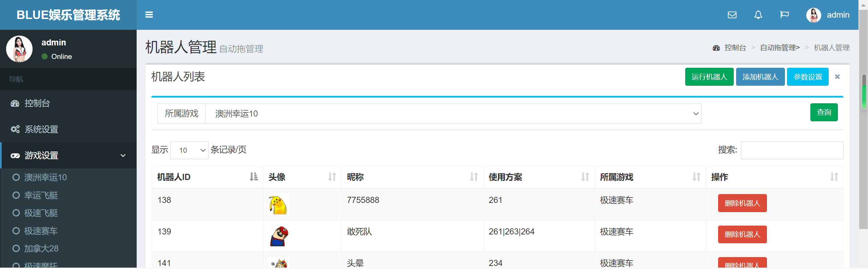This screenshot has width=868, height=269.
Task: Sort by 头像 column icon
Action: point(332,177)
